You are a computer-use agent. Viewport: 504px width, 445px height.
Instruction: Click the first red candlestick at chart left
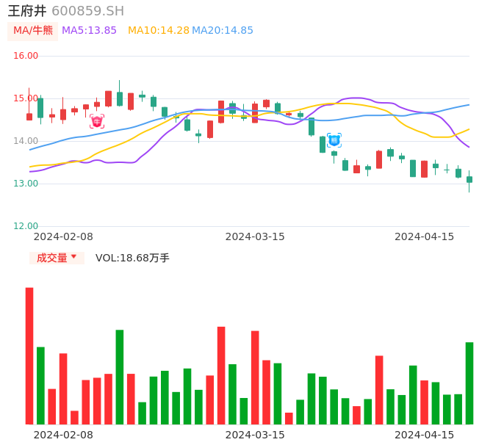click(x=29, y=116)
